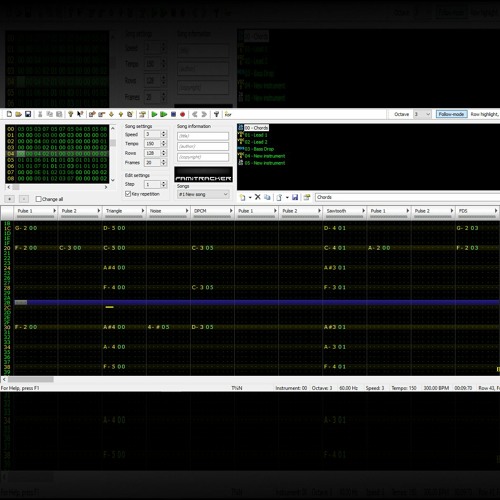Image resolution: width=500 pixels, height=500 pixels.
Task: Edit the instrument name field 'Chords'
Action: pos(407,197)
